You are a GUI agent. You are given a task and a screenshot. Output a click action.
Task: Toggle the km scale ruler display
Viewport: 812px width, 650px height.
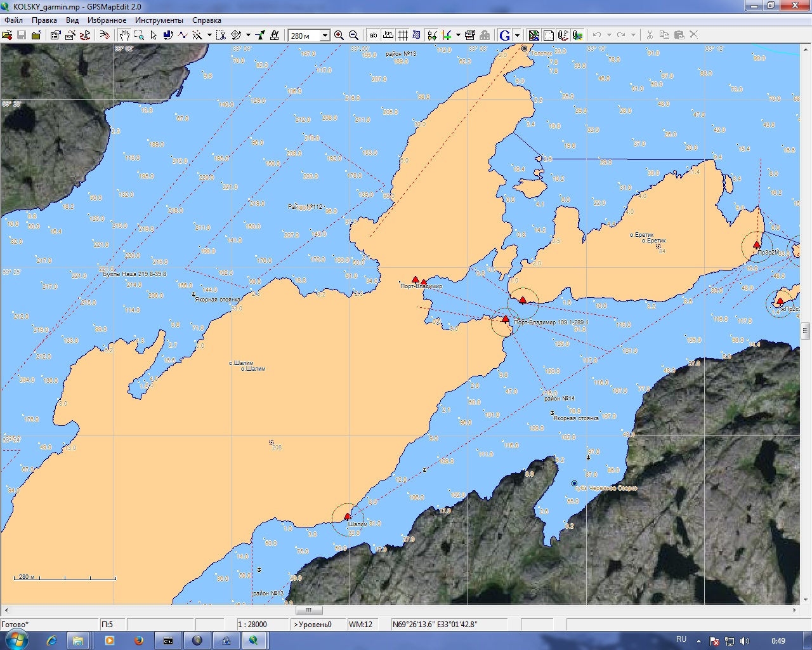(x=388, y=36)
